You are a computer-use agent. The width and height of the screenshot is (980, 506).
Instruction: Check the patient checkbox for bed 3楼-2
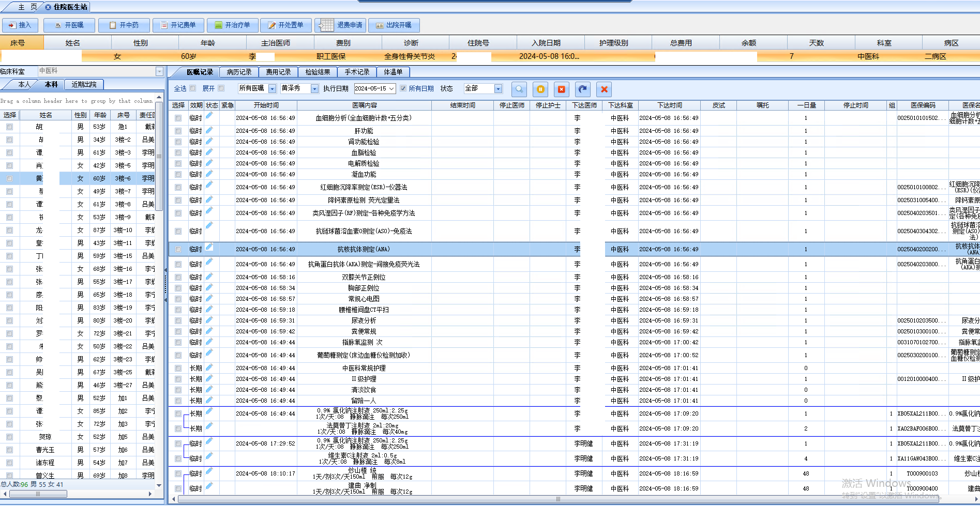click(x=9, y=140)
